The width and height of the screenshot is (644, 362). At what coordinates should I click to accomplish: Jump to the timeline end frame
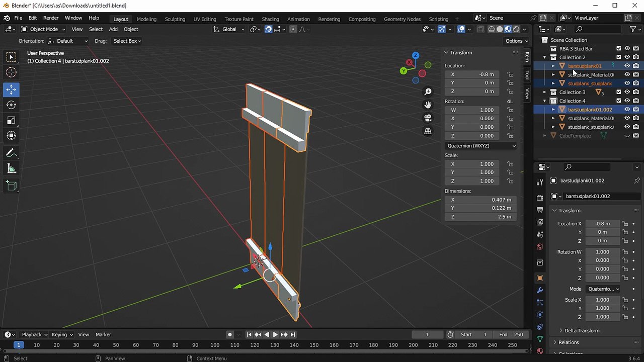[x=293, y=335]
